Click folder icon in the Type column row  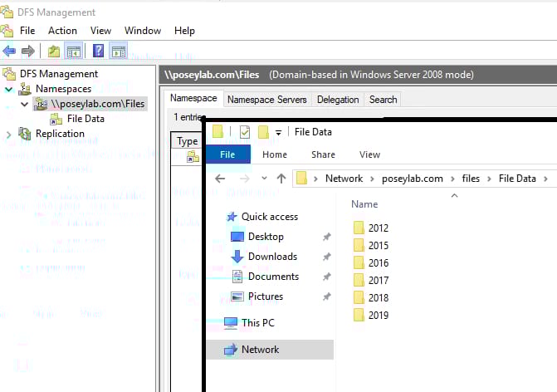[x=193, y=157]
